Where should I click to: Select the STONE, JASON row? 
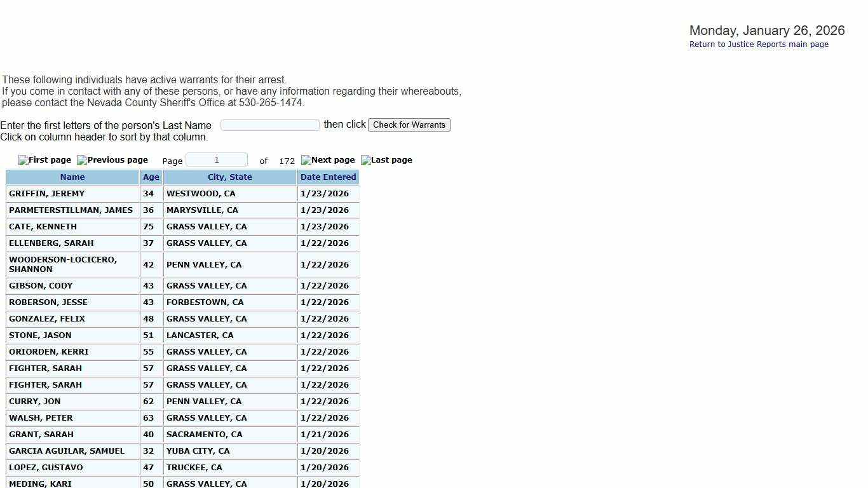click(x=40, y=335)
